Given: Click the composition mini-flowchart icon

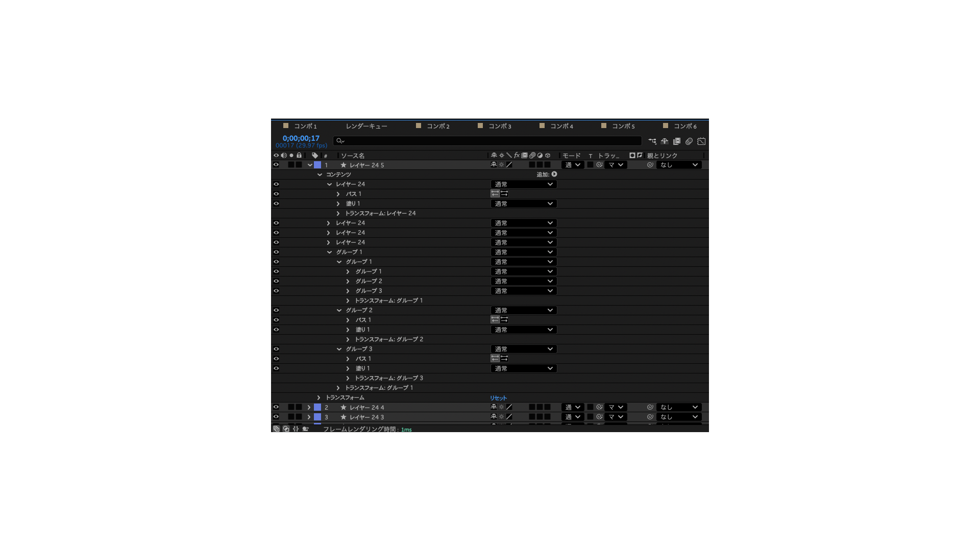Looking at the screenshot, I should pyautogui.click(x=652, y=141).
